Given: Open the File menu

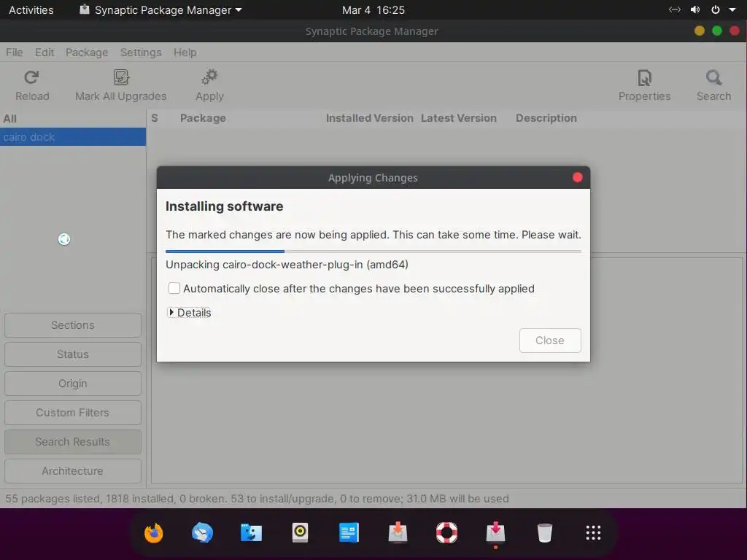Looking at the screenshot, I should click(x=14, y=52).
